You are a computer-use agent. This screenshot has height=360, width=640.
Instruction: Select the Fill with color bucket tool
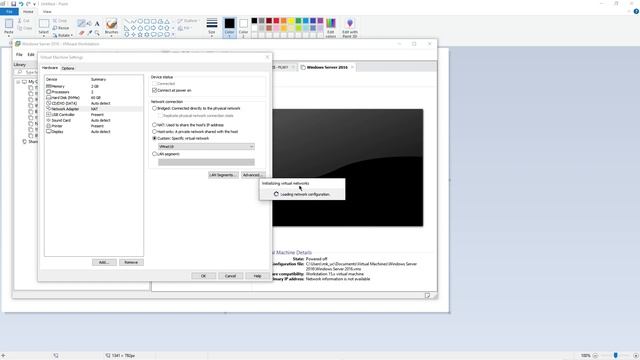click(x=89, y=23)
